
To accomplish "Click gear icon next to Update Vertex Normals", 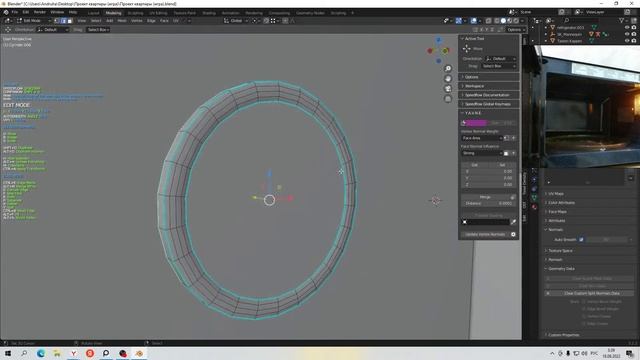I will 513,235.
